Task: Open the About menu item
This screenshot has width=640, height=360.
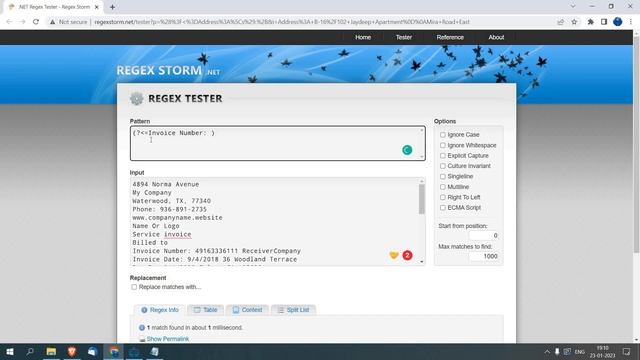Action: tap(496, 37)
